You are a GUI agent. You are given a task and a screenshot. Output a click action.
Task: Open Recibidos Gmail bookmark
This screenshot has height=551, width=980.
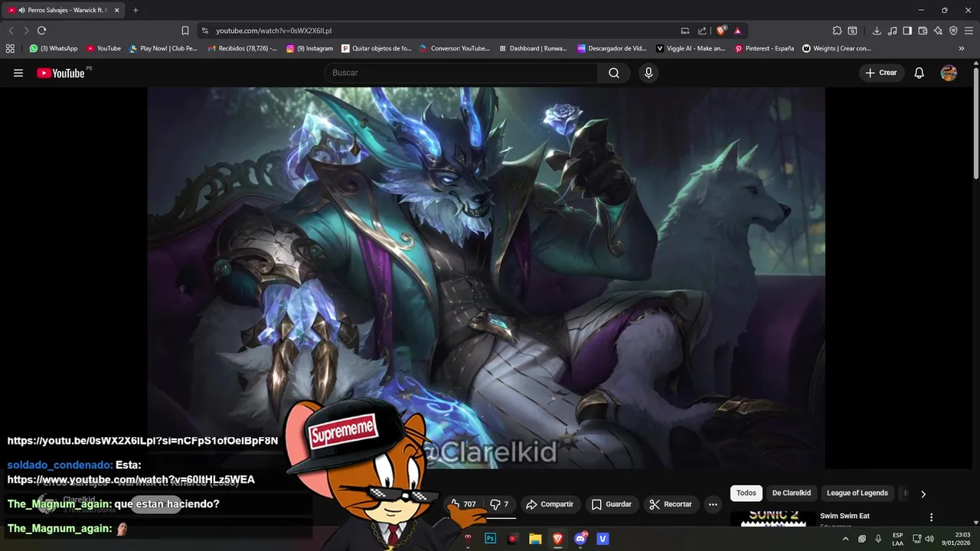tap(242, 48)
